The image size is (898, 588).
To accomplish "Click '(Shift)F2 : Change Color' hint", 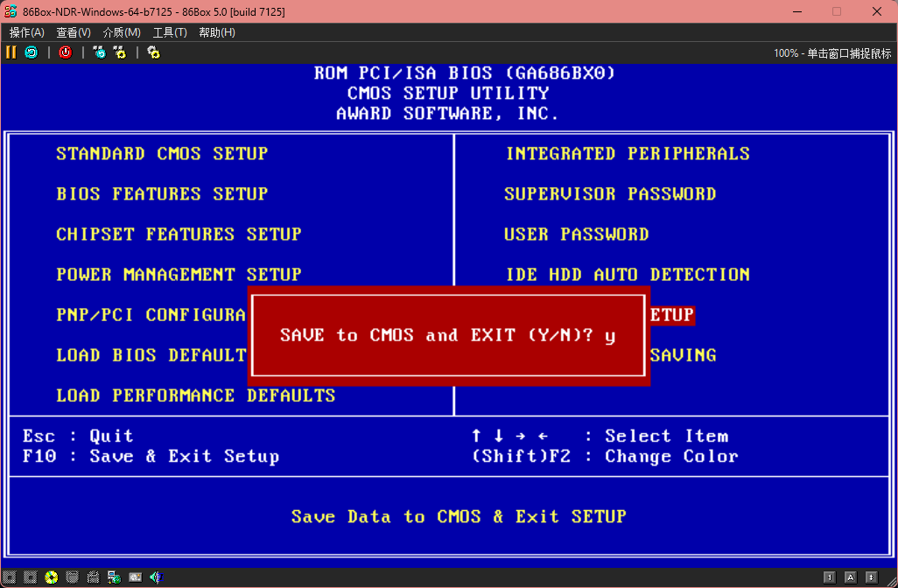I will pyautogui.click(x=605, y=457).
